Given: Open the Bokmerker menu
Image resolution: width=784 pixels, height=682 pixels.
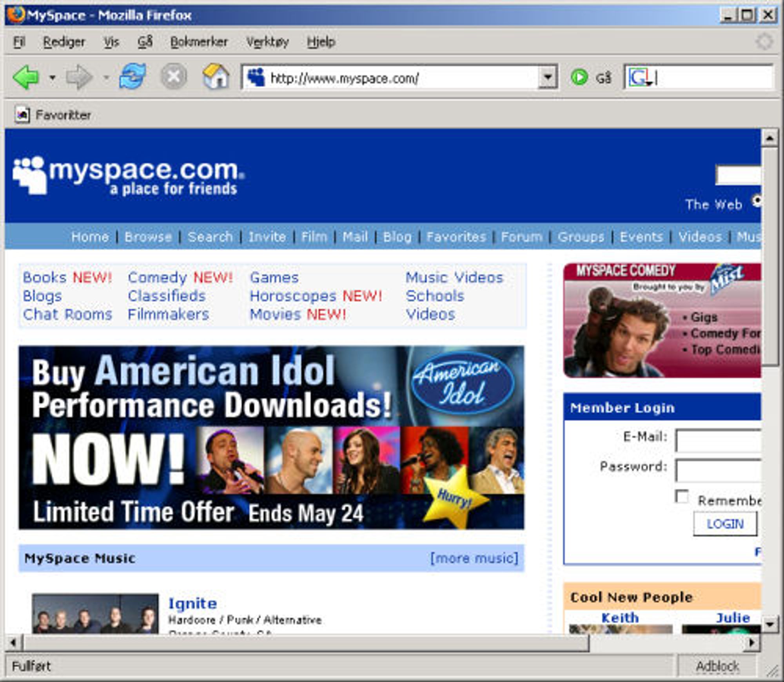Looking at the screenshot, I should pyautogui.click(x=199, y=42).
